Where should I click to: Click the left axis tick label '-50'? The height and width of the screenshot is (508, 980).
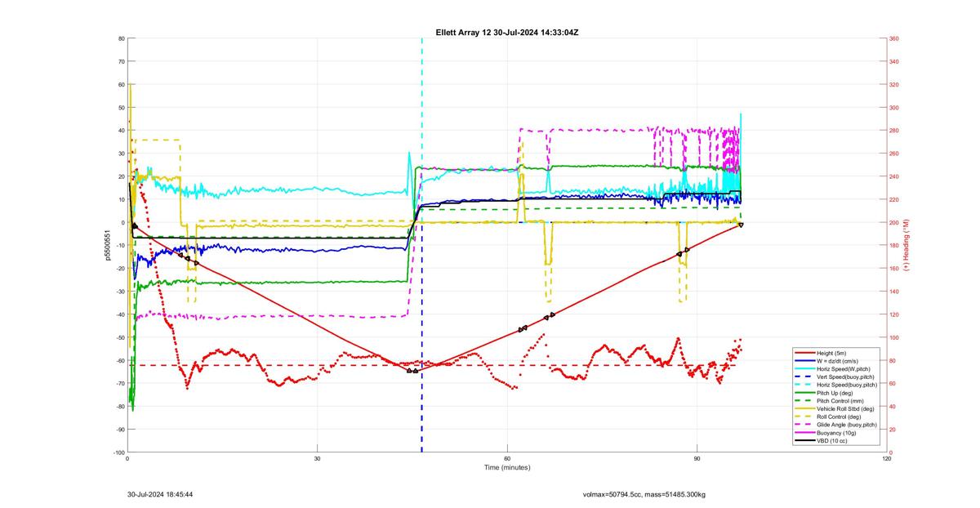[x=120, y=337]
